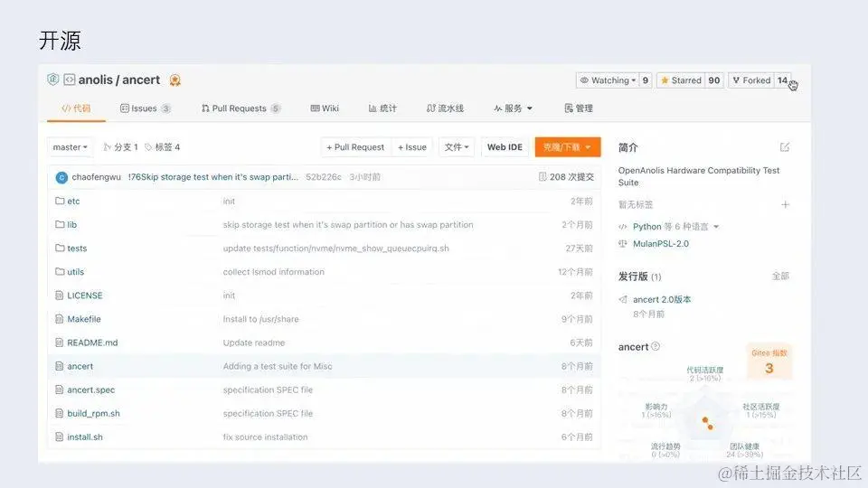Expand the 服务 dropdown tab
Screen dimensions: 868x488
[514, 108]
